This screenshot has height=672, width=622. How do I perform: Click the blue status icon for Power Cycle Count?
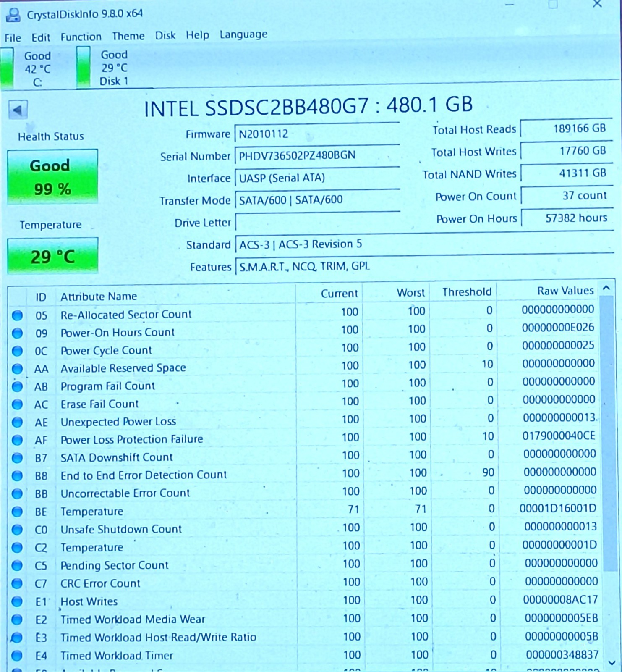[17, 351]
